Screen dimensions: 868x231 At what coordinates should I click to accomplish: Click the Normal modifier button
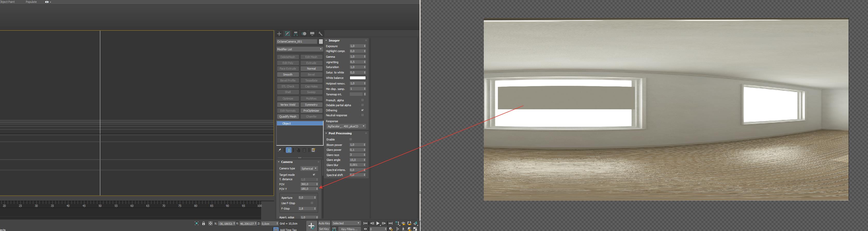311,69
